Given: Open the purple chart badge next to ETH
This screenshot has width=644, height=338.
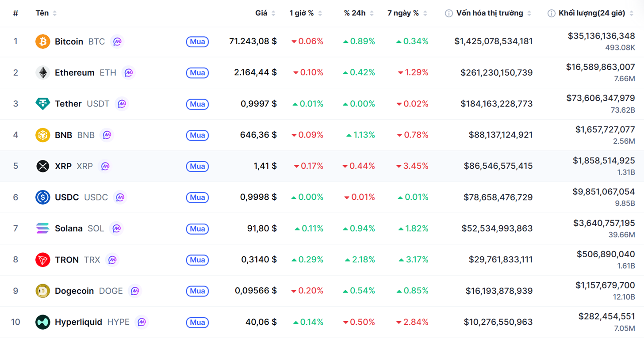Looking at the screenshot, I should (x=128, y=72).
